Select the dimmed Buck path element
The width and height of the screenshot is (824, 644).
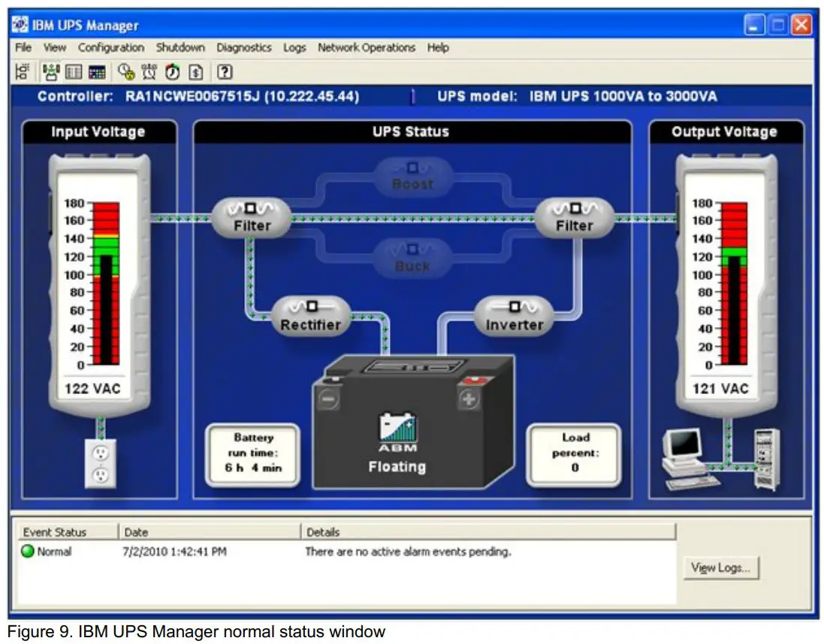click(413, 257)
